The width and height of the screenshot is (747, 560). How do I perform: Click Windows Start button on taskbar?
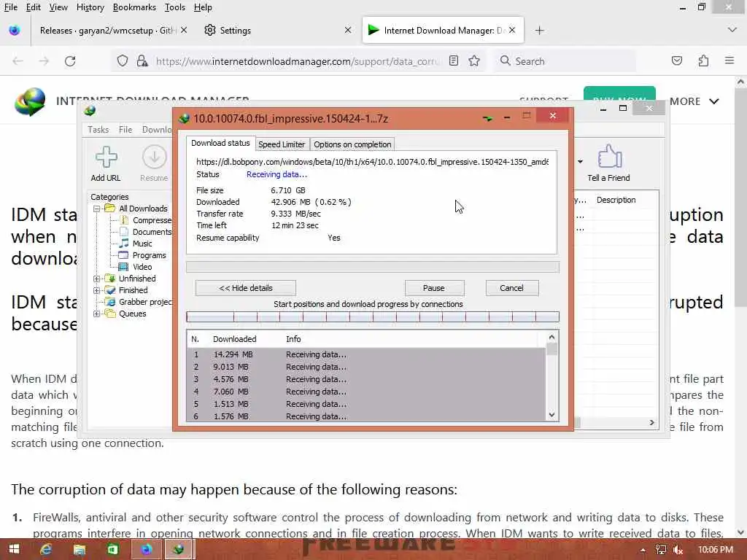coord(14,550)
